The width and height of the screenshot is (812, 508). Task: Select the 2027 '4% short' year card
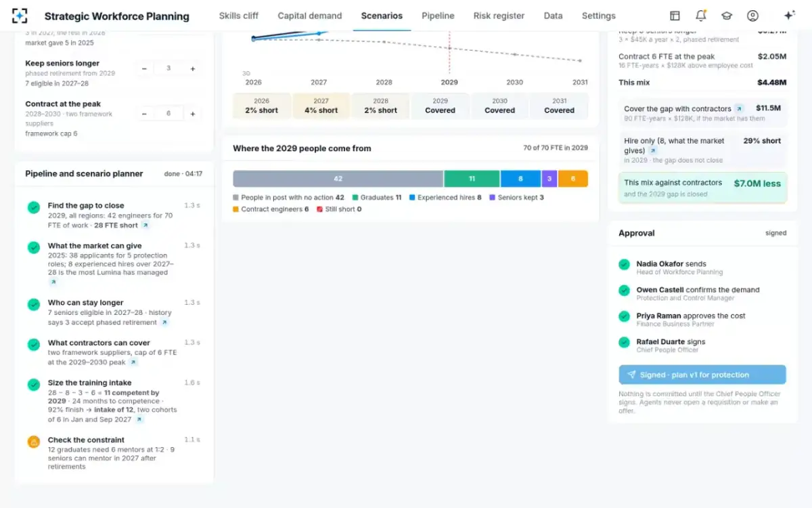pyautogui.click(x=321, y=106)
